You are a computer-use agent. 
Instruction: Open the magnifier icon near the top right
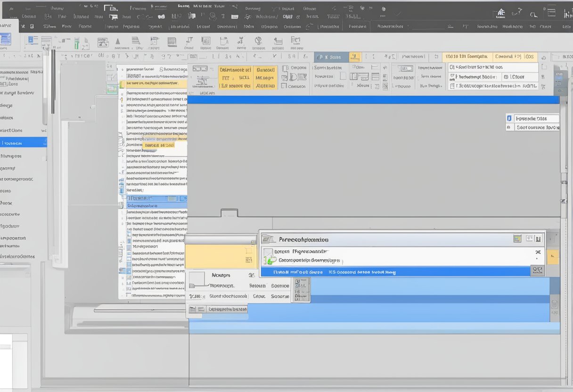[533, 13]
